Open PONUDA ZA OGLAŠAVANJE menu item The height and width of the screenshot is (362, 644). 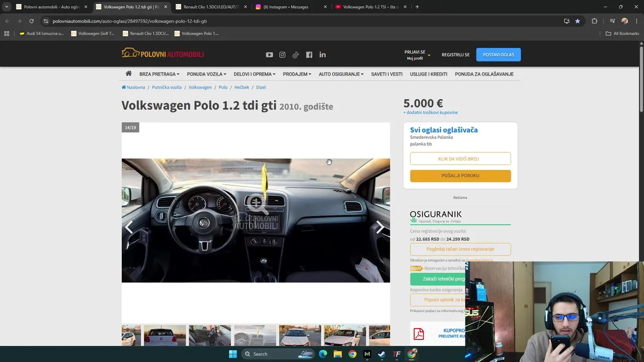pos(484,74)
